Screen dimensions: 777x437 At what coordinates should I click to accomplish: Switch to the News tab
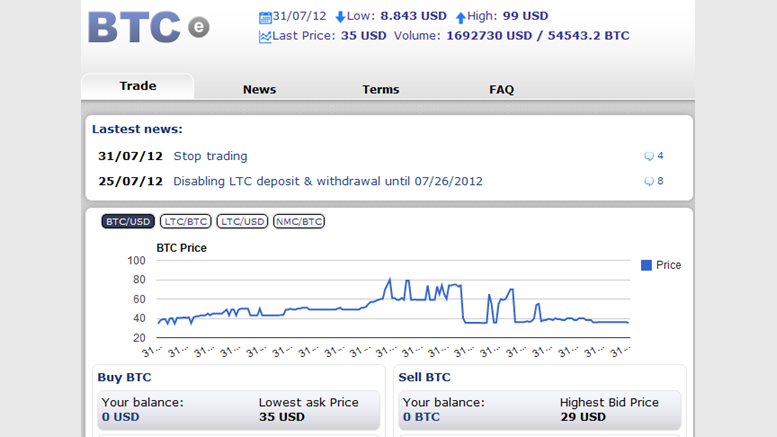[259, 90]
